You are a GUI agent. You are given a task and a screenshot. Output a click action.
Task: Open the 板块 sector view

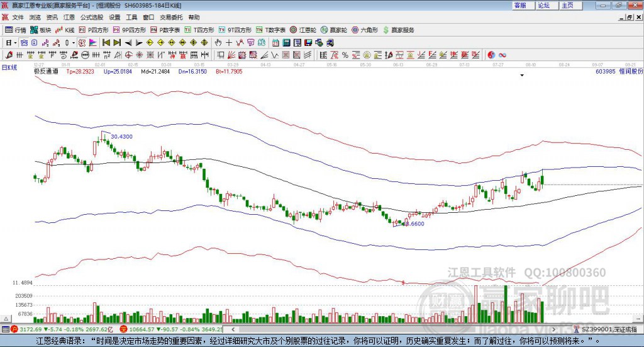click(40, 30)
